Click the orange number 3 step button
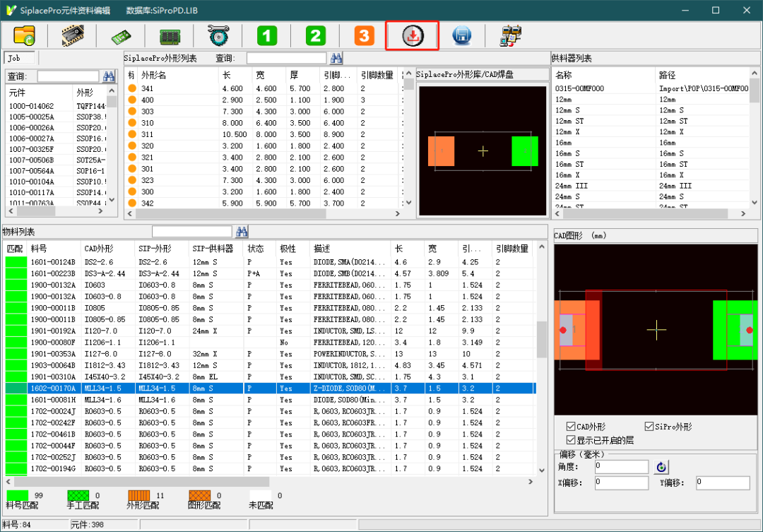 pos(364,36)
